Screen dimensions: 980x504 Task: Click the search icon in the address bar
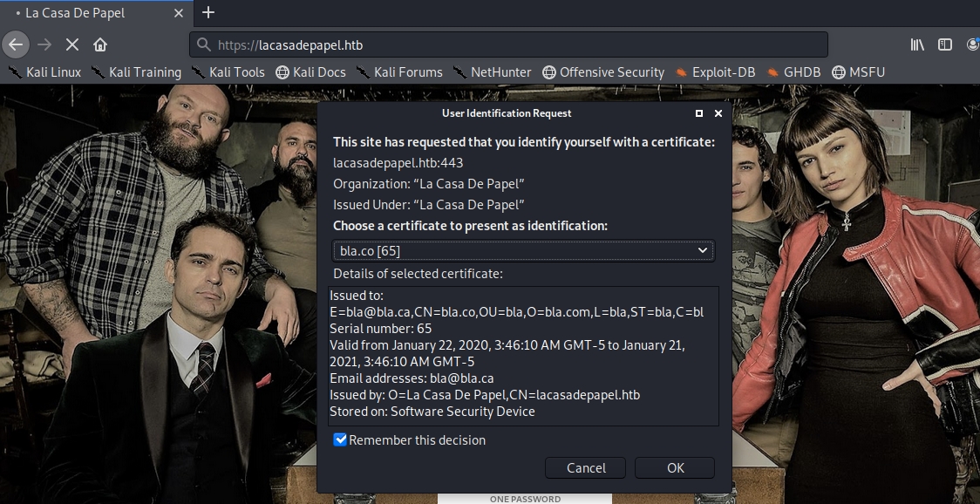[203, 44]
